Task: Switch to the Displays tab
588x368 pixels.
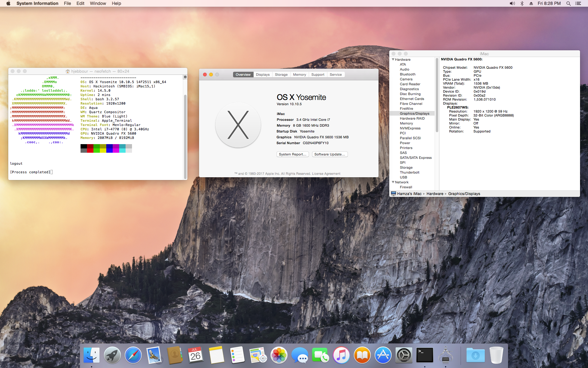Action: 263,75
